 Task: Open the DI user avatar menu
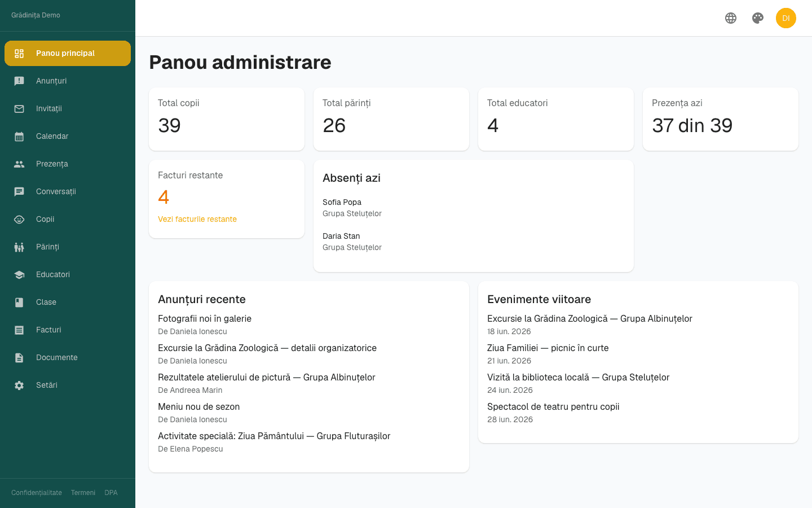pos(786,18)
